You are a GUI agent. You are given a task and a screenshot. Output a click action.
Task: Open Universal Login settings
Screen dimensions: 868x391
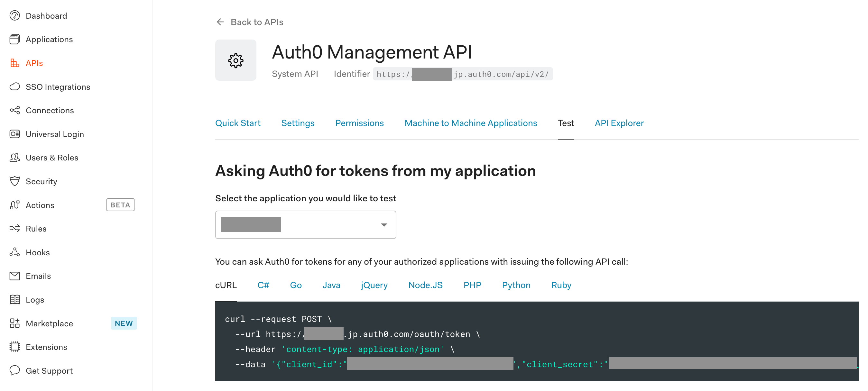coord(15,134)
